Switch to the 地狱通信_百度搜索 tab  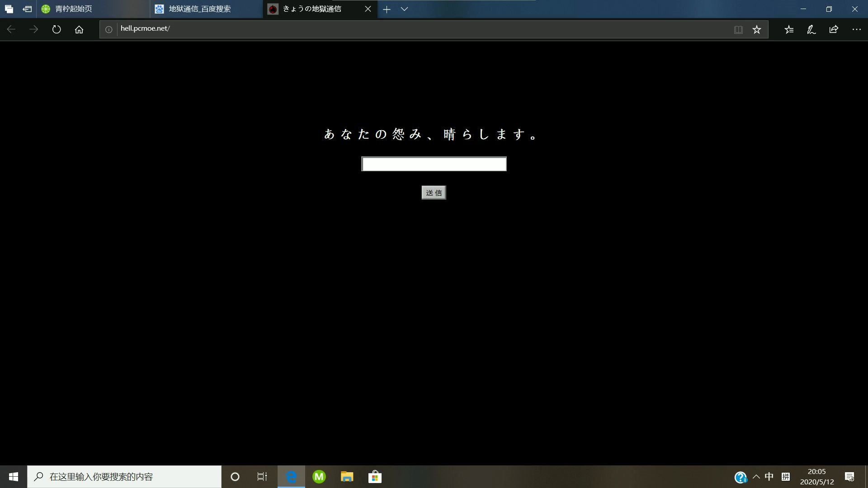(206, 9)
